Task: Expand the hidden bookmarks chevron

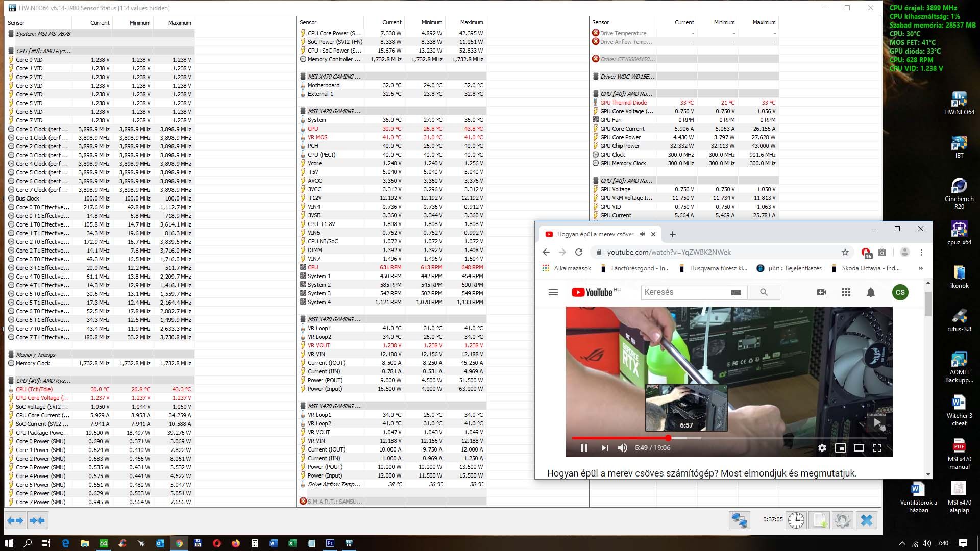Action: [920, 268]
